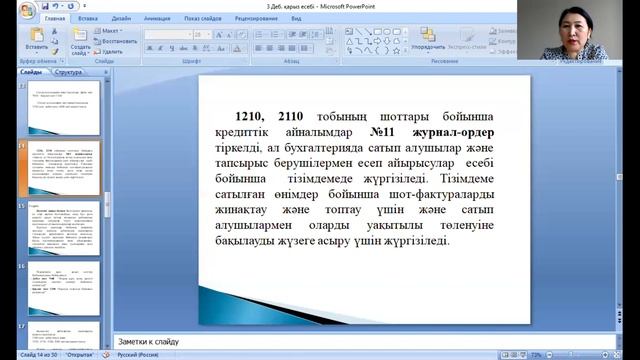Toggle strikethrough formatting
The height and width of the screenshot is (360, 640).
tap(184, 48)
